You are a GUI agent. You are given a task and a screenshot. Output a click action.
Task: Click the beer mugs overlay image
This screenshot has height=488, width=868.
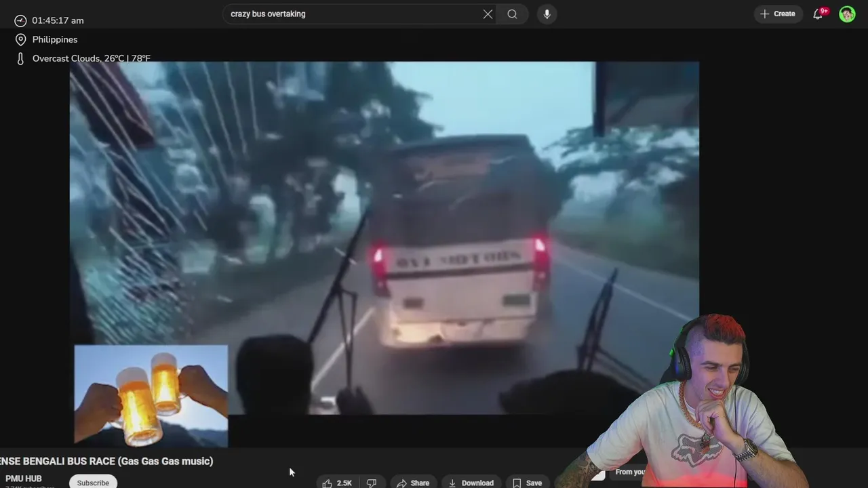(151, 396)
